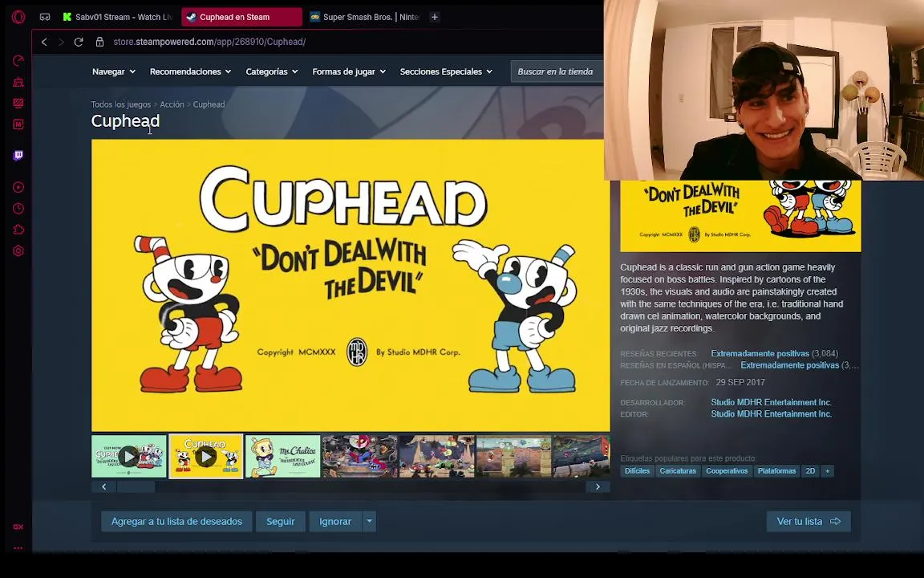Click the Cuphead page title

click(125, 121)
